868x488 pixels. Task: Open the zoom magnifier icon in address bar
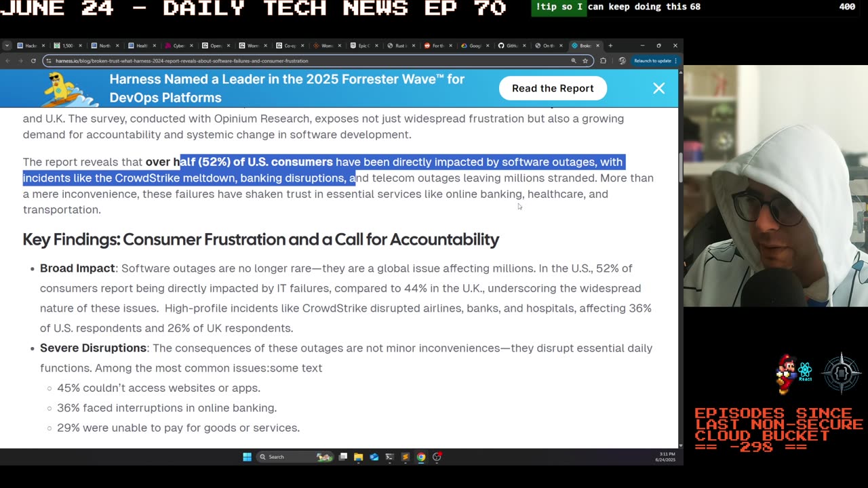(574, 60)
